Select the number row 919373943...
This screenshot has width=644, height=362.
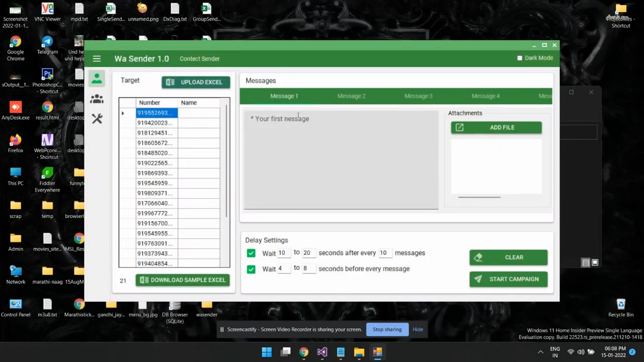[156, 253]
